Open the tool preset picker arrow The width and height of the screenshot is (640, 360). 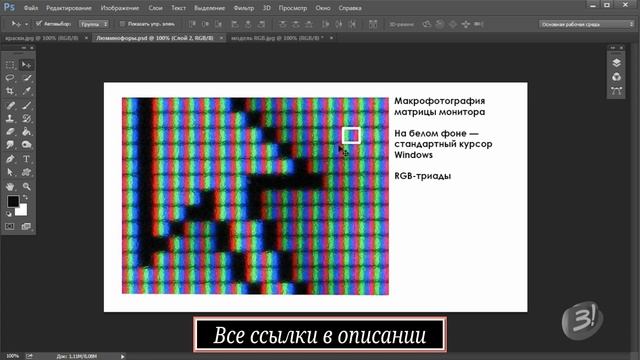pos(27,24)
